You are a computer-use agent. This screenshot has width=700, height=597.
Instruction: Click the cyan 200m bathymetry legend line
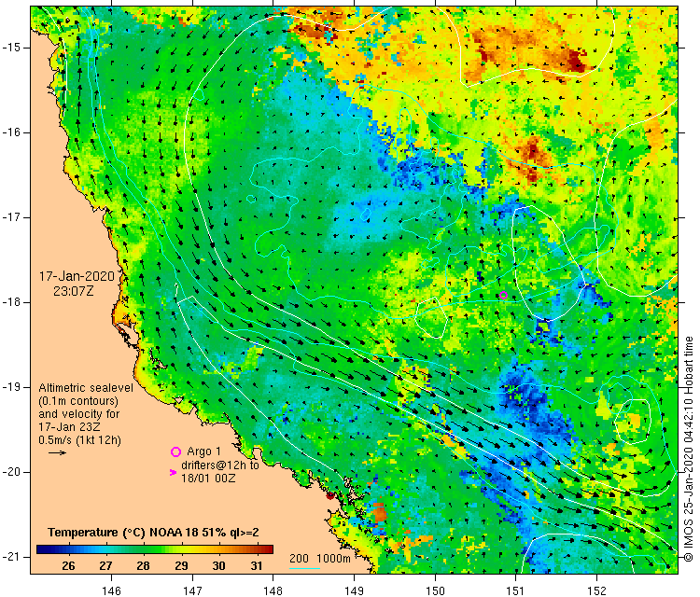304,568
